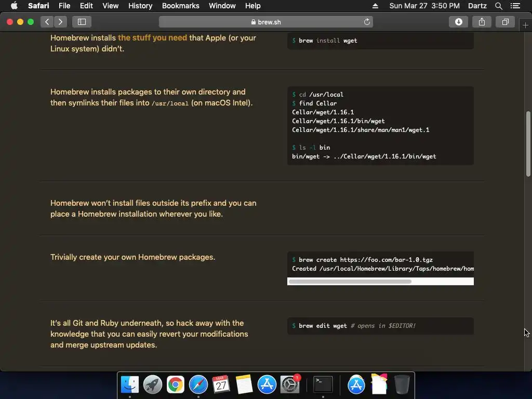Go forward with Safari forward arrow

click(60, 22)
